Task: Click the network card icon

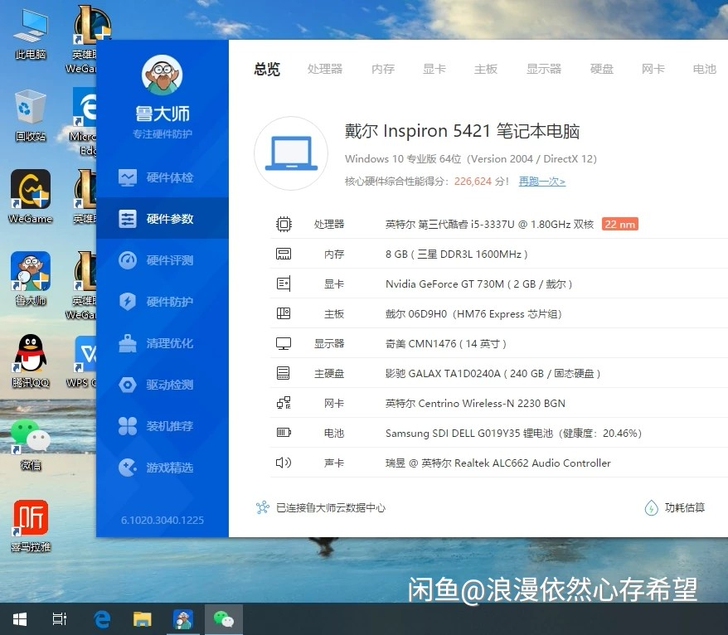Action: 284,403
